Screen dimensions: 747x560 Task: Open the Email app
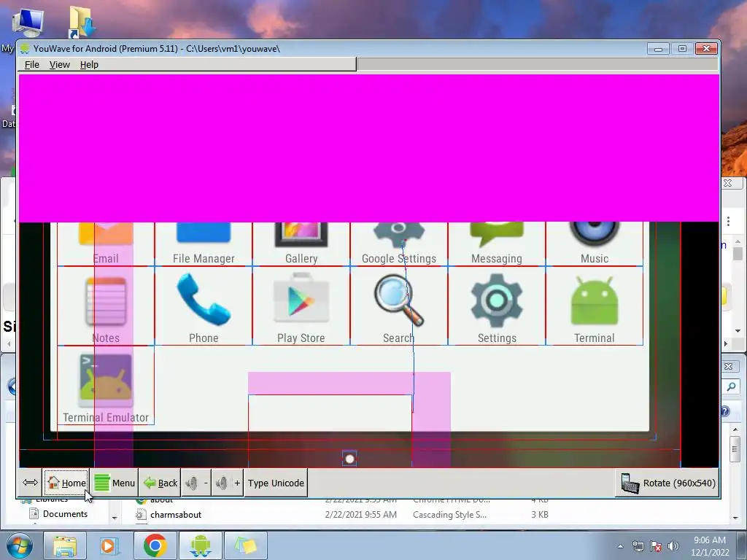click(106, 233)
